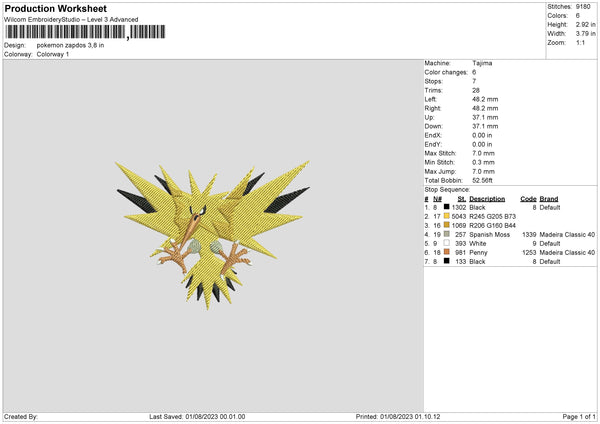600x424 pixels.
Task: Click the yellow R245 G205 B73 swatch
Action: click(x=446, y=216)
